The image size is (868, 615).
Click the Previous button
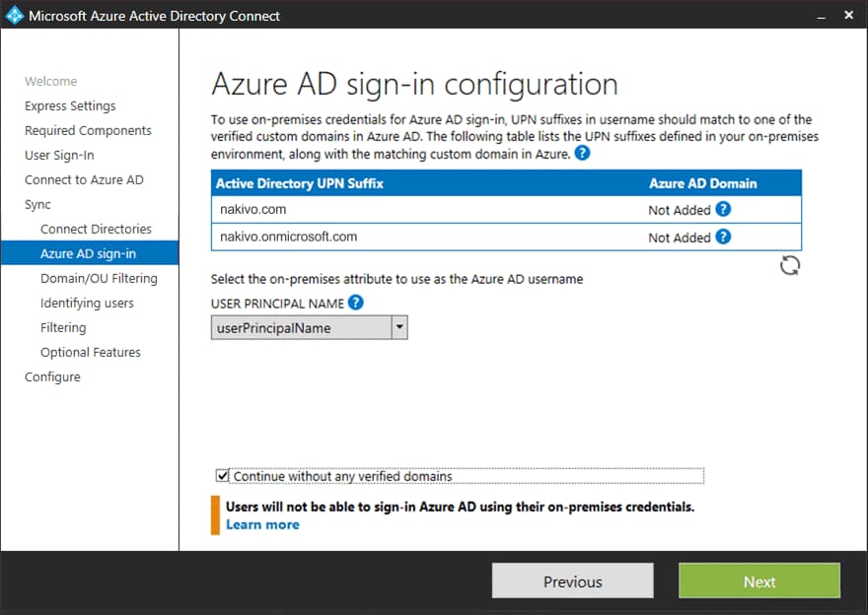tap(572, 581)
